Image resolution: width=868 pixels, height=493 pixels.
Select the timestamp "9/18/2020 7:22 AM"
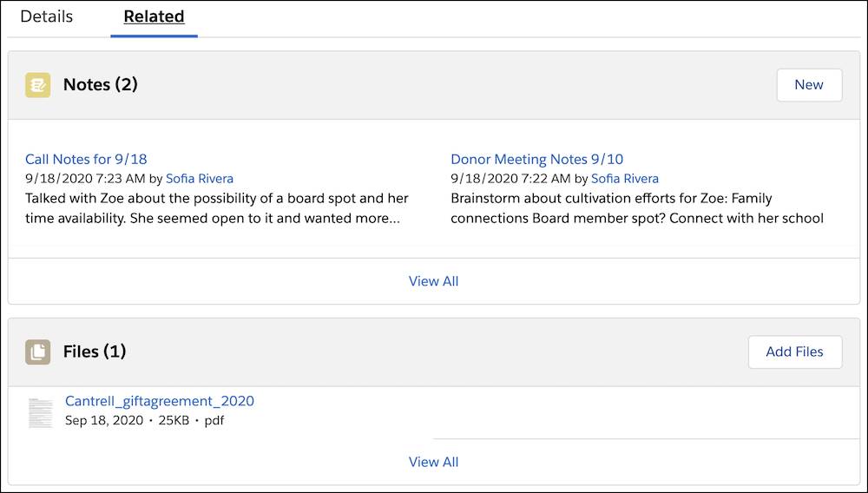(510, 179)
